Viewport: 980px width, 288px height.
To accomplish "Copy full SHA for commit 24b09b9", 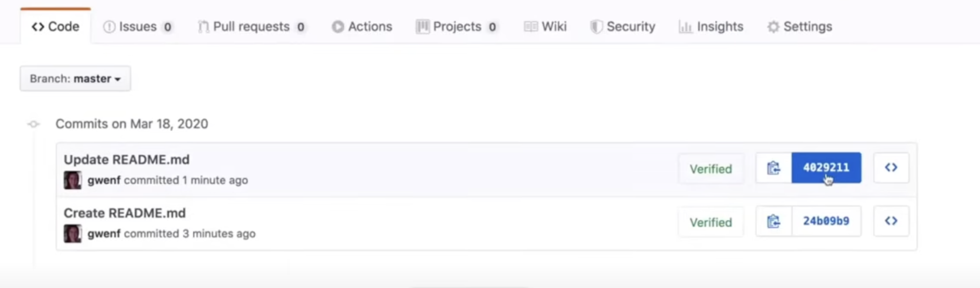I will pyautogui.click(x=774, y=221).
